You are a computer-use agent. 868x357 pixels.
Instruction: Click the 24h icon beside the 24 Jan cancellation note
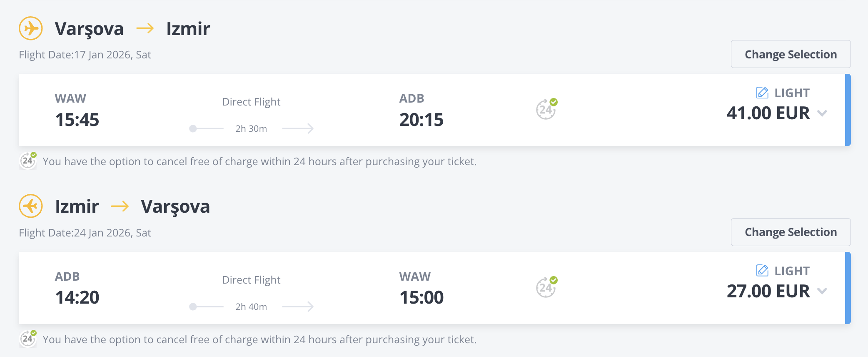click(x=28, y=339)
